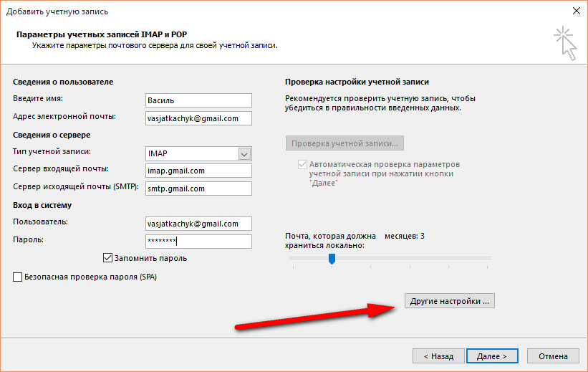Screen dimensions: 588x372
Task: Click the Пользователь username field
Action: [198, 224]
